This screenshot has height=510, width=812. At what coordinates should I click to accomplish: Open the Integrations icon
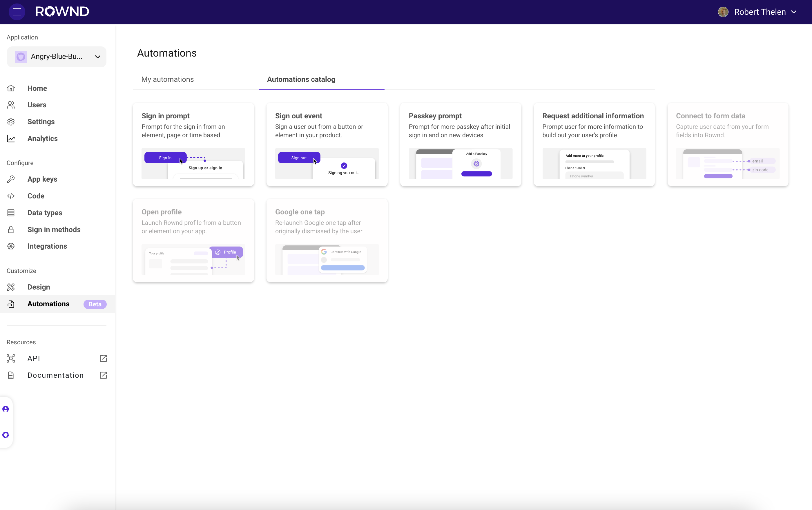pos(11,246)
